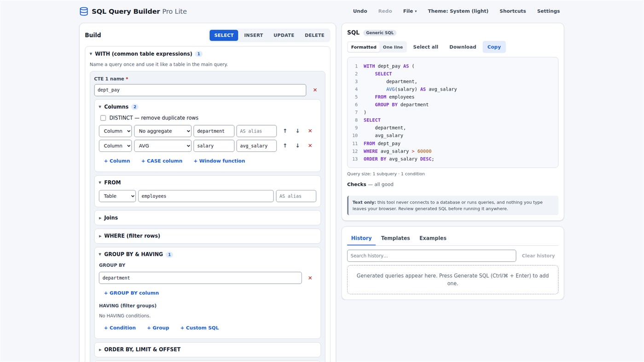Select the UPDATE statement type
The image size is (644, 362).
pyautogui.click(x=284, y=35)
